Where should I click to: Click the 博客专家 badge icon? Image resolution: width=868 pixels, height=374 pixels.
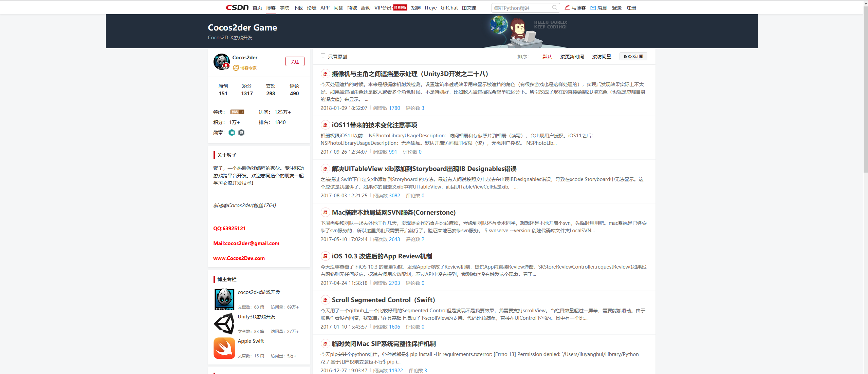236,68
